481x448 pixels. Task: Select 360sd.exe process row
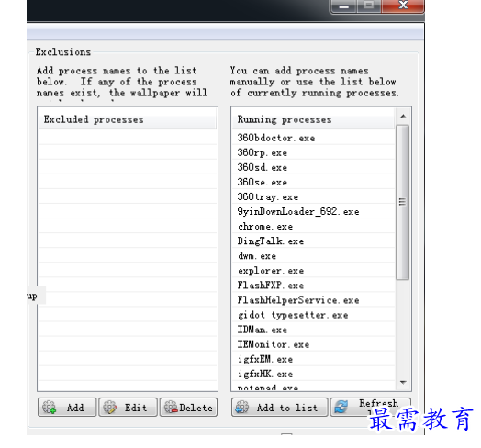pyautogui.click(x=314, y=167)
